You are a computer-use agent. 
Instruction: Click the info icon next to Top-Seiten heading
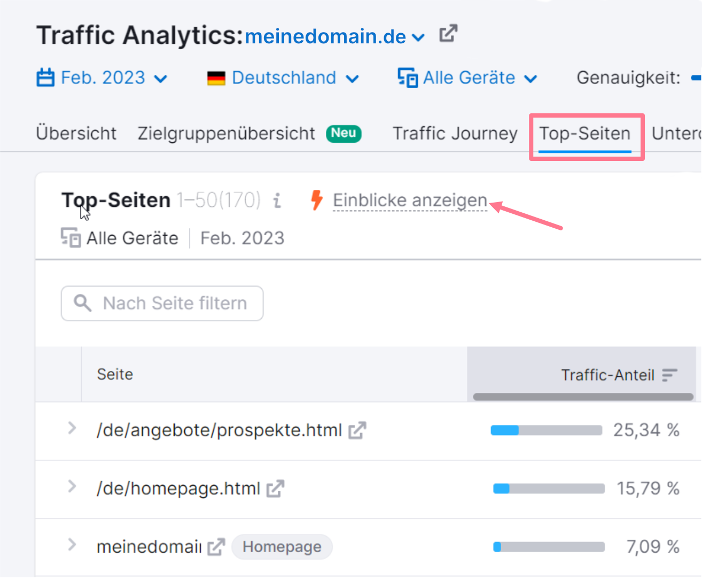click(277, 200)
